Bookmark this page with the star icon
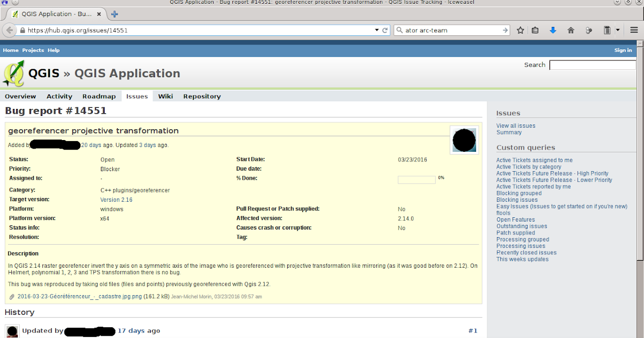The width and height of the screenshot is (644, 338). (521, 31)
